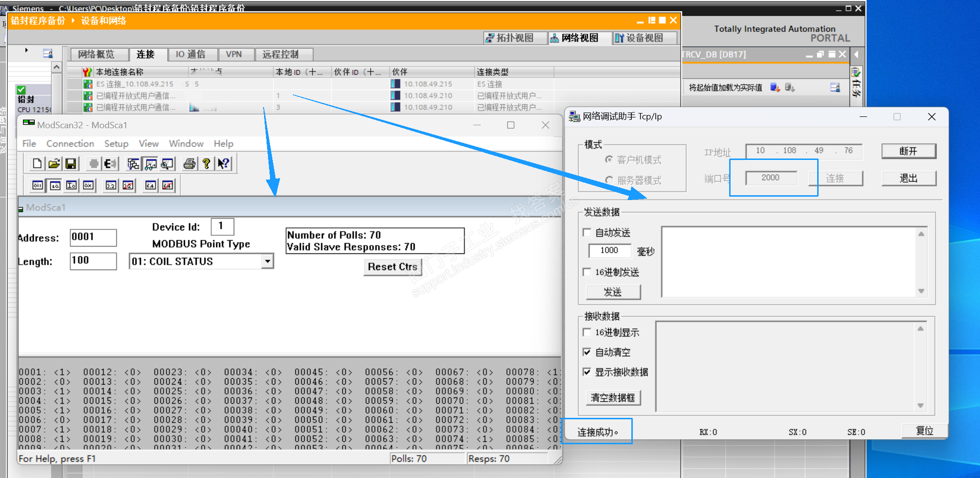
Task: Click the Device Id input field
Action: click(223, 227)
